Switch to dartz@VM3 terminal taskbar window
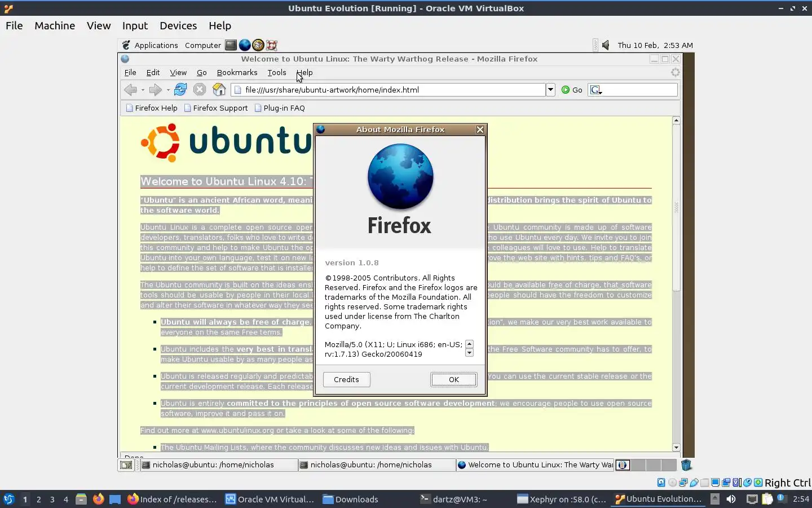This screenshot has width=812, height=508. [454, 499]
